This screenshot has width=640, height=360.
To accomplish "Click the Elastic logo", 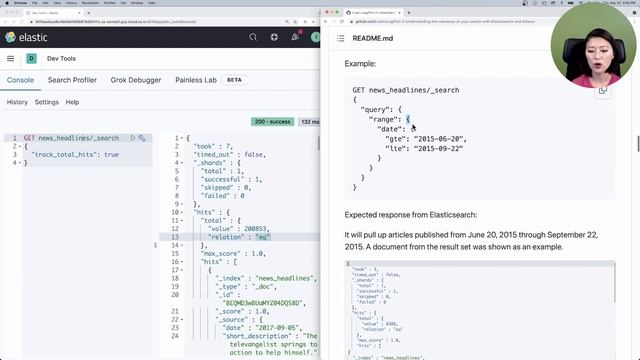I will tap(26, 37).
